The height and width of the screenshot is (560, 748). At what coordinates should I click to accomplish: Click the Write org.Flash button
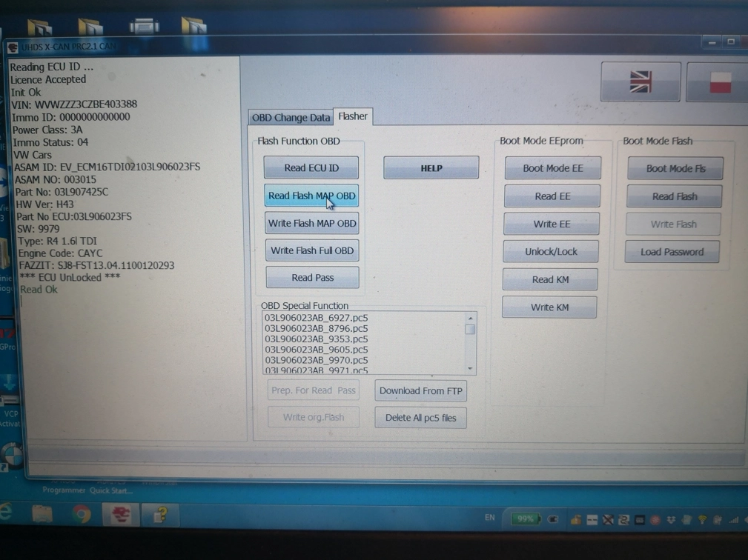314,418
